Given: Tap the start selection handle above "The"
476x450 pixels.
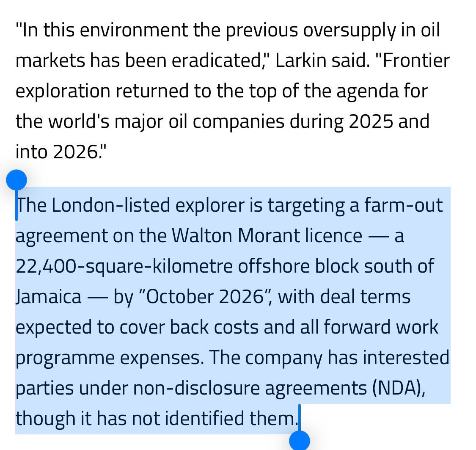Looking at the screenshot, I should click(x=17, y=180).
